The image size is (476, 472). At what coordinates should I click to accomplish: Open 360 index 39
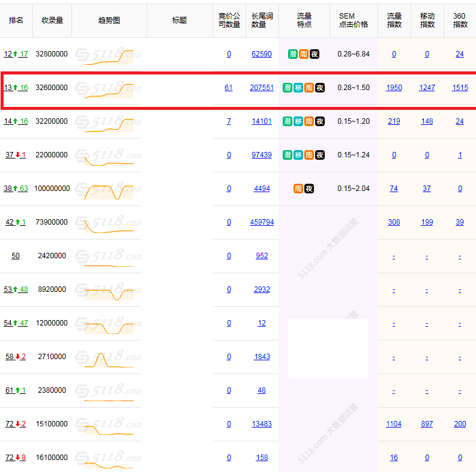pyautogui.click(x=460, y=222)
